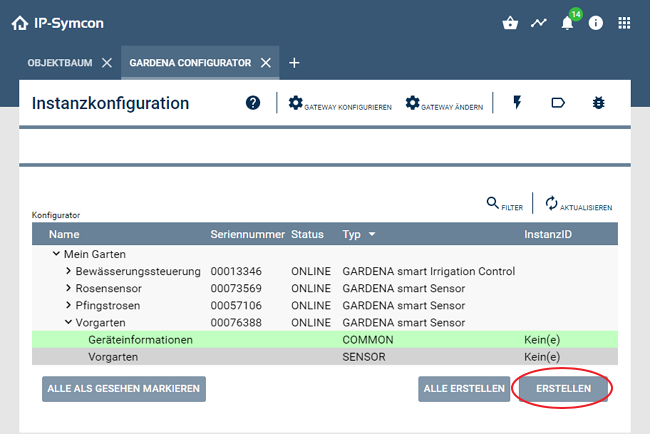The image size is (650, 434).
Task: Open the apps grid menu
Action: click(624, 23)
